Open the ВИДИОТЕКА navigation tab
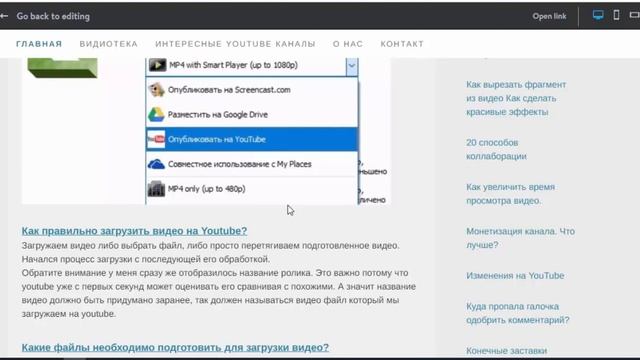The height and width of the screenshot is (360, 640). (109, 44)
